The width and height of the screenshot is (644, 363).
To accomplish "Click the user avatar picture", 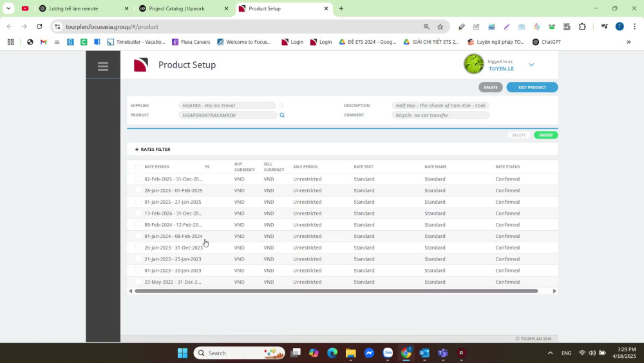I will [x=473, y=64].
